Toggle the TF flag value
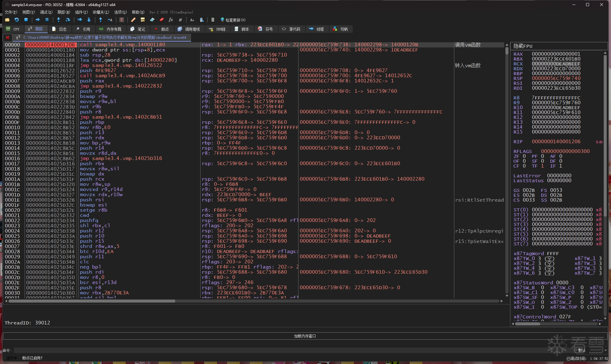The height and width of the screenshot is (364, 611). [543, 166]
